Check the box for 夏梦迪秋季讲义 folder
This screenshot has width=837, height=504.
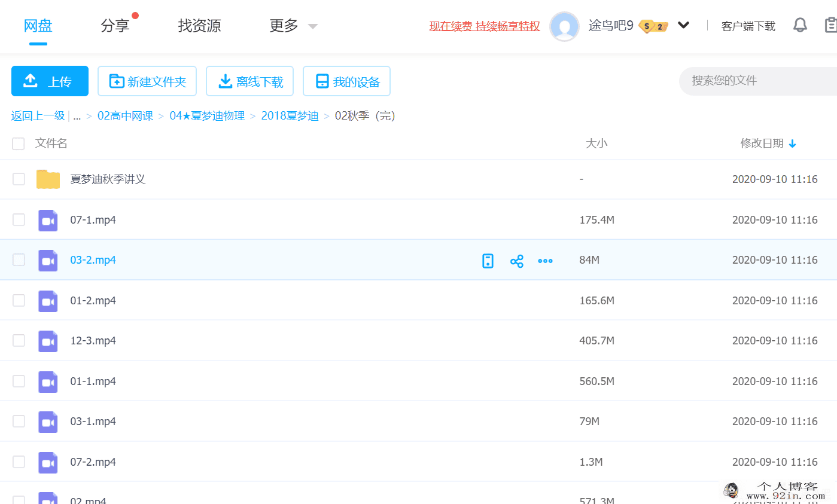[x=19, y=179]
